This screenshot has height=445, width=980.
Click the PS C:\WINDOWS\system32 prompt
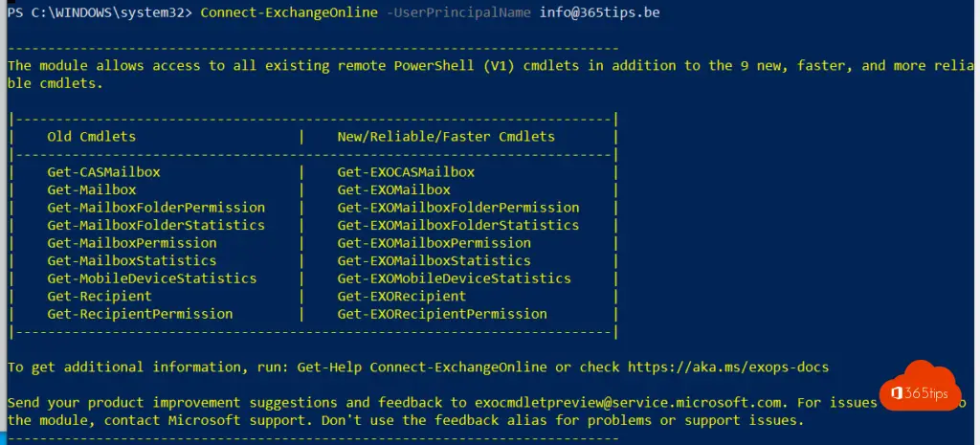click(100, 12)
